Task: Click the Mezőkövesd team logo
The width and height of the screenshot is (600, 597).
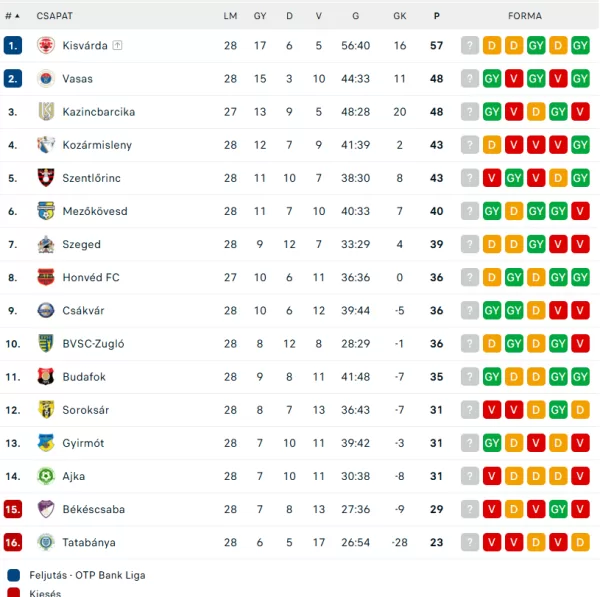Action: (x=46, y=211)
